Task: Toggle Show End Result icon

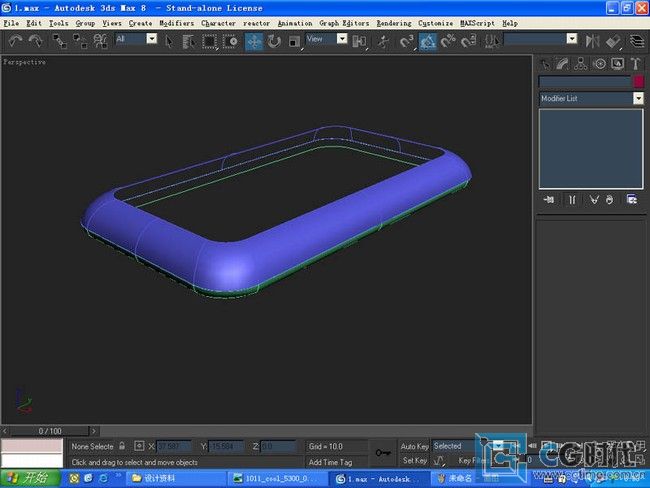Action: pos(572,200)
